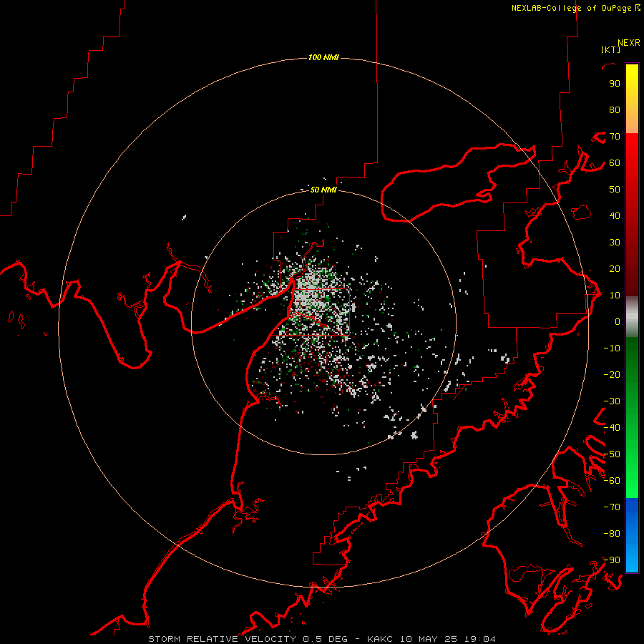The height and width of the screenshot is (644, 644).
Task: Click the 20 value on the color scale
Action: (615, 269)
